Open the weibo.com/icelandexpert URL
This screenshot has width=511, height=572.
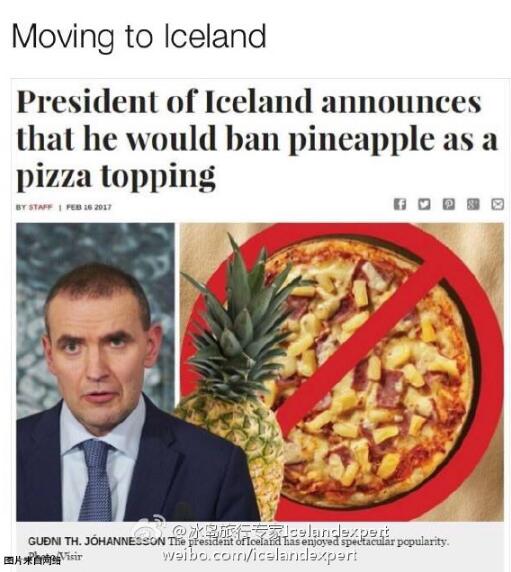[x=259, y=556]
